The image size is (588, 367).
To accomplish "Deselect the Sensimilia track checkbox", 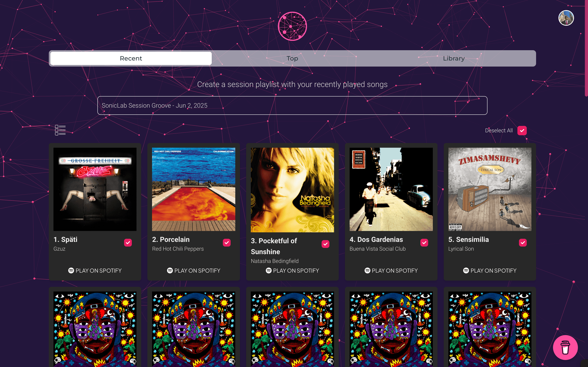I will coord(523,242).
